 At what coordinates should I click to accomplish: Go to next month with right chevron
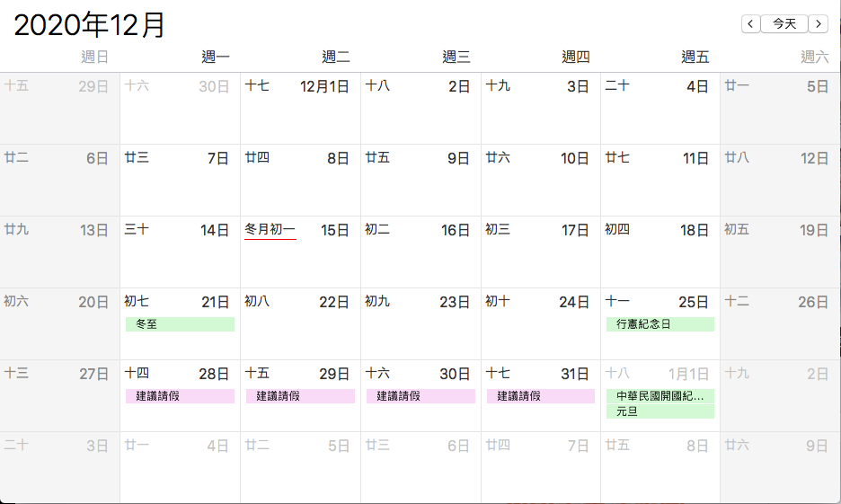(818, 23)
